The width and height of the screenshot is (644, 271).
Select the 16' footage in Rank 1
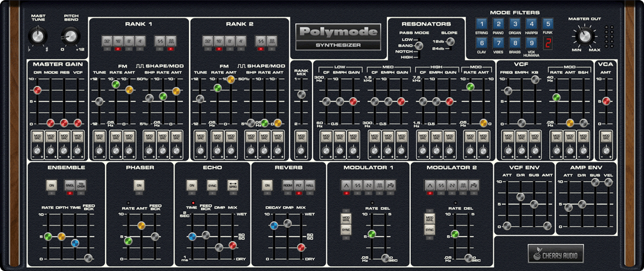click(x=118, y=41)
